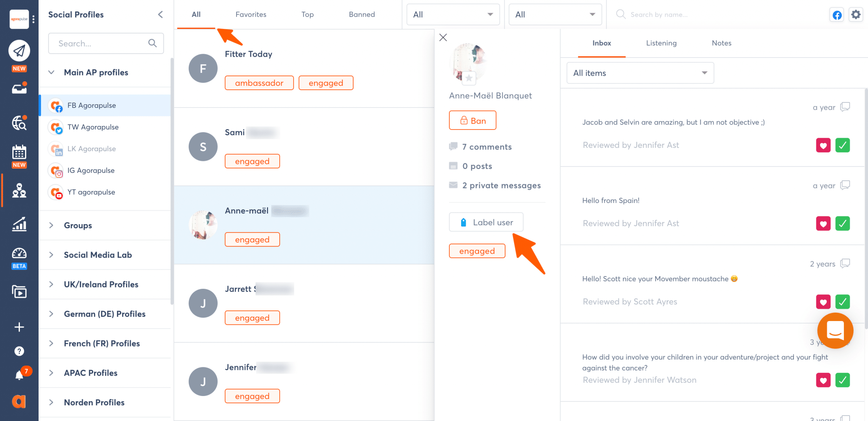The image size is (868, 421).
Task: Click the Ban button
Action: point(472,121)
